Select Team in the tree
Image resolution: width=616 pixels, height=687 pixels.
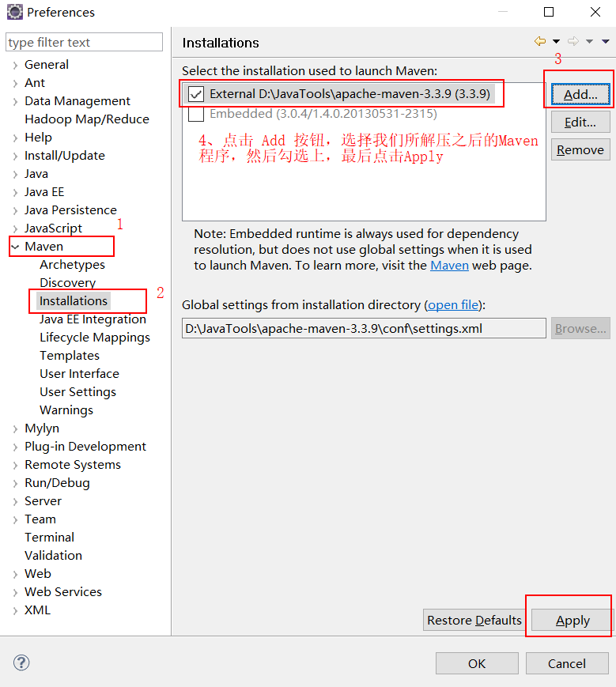coord(40,519)
